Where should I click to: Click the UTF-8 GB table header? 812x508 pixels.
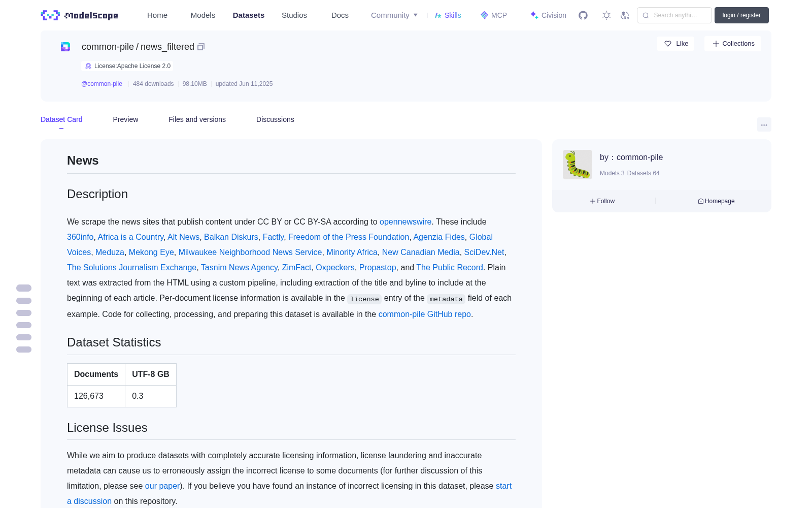coord(151,374)
